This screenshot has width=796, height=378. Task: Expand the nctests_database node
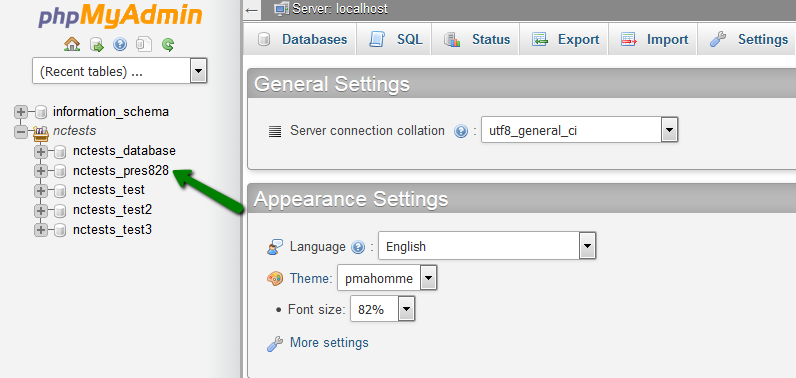point(41,151)
